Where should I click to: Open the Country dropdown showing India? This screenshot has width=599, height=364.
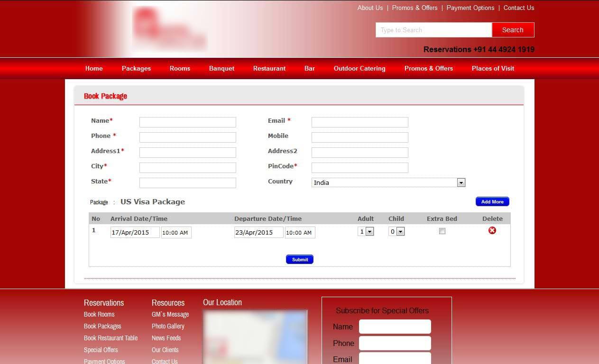click(388, 182)
